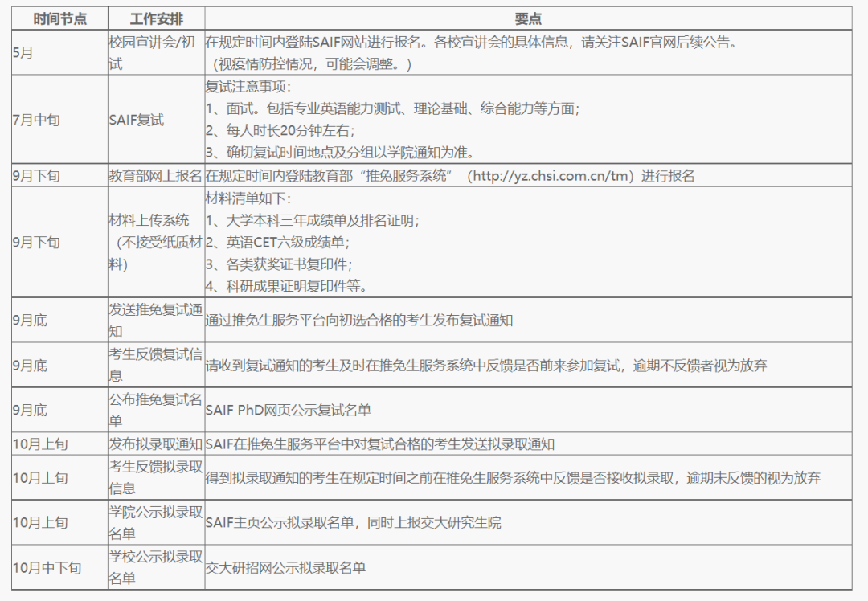This screenshot has width=868, height=601.
Task: Select the 10月中下旬 time cell
Action: click(59, 567)
